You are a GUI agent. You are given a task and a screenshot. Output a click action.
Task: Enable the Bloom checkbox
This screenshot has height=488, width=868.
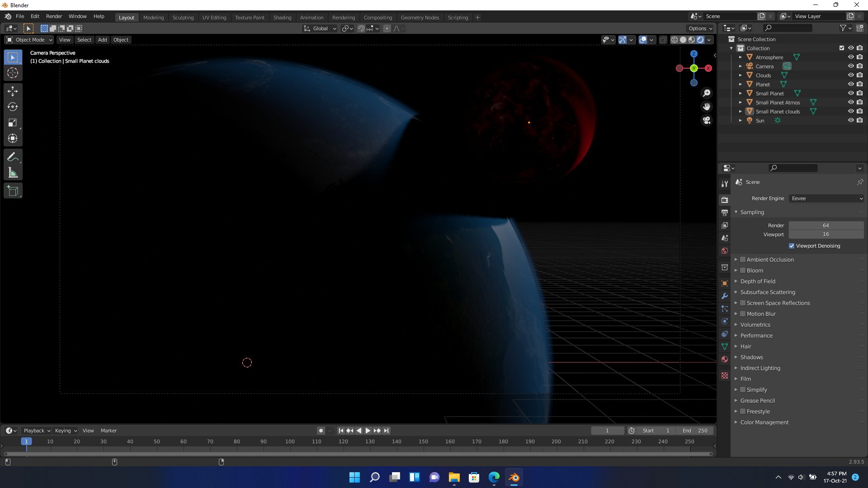pyautogui.click(x=743, y=270)
